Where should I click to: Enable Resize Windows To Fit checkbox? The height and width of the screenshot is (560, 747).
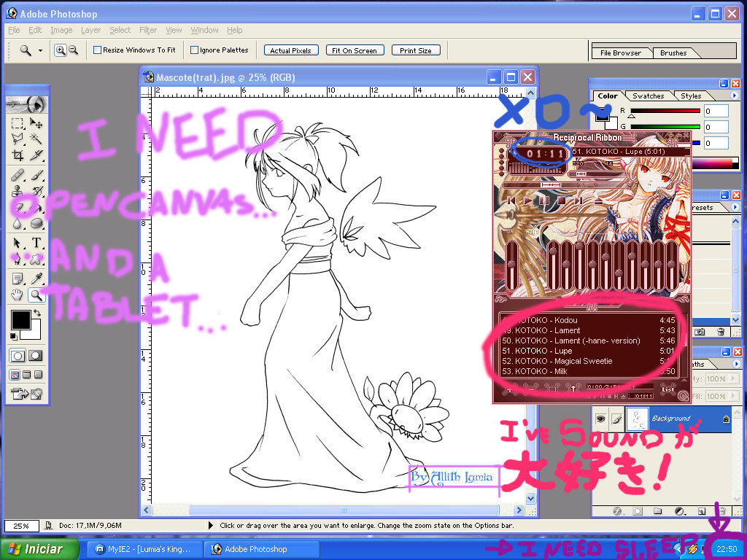(97, 50)
